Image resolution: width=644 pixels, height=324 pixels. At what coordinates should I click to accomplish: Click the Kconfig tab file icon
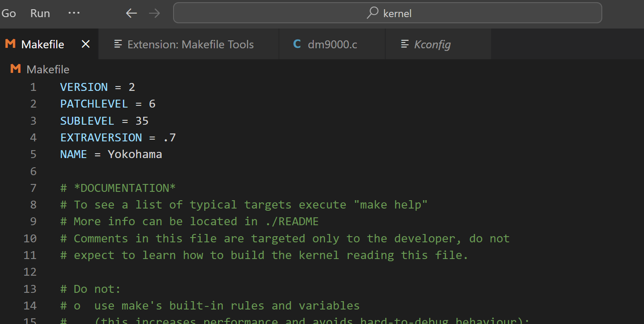(405, 44)
